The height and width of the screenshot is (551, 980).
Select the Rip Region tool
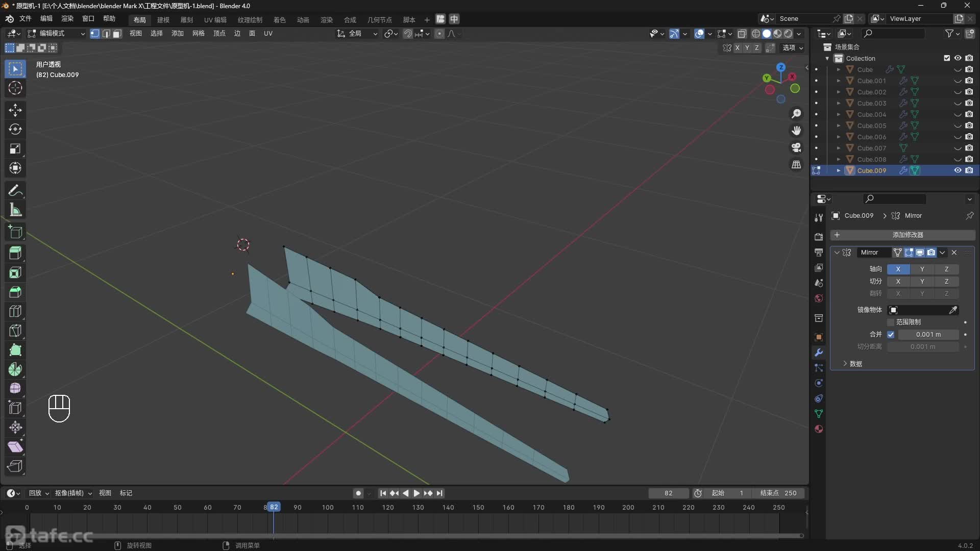pos(15,466)
